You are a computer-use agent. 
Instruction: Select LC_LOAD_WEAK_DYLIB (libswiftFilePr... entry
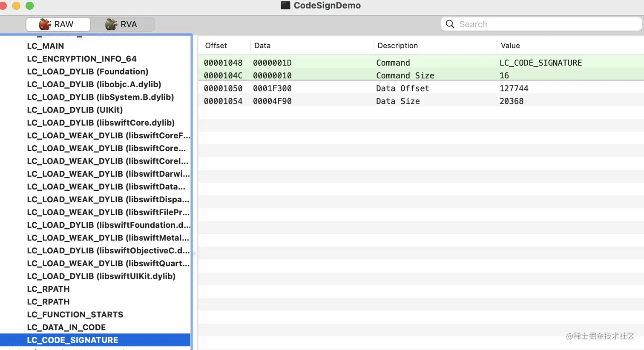coord(109,212)
